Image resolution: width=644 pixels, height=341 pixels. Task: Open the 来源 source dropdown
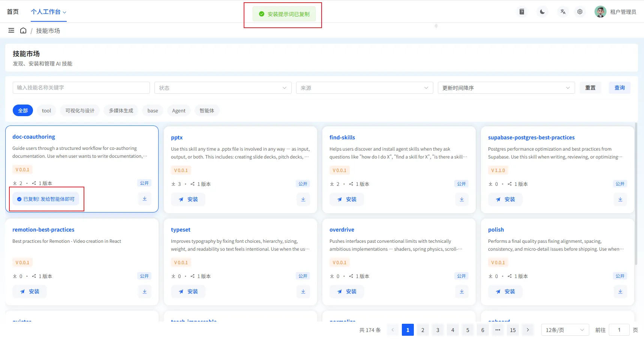click(365, 88)
